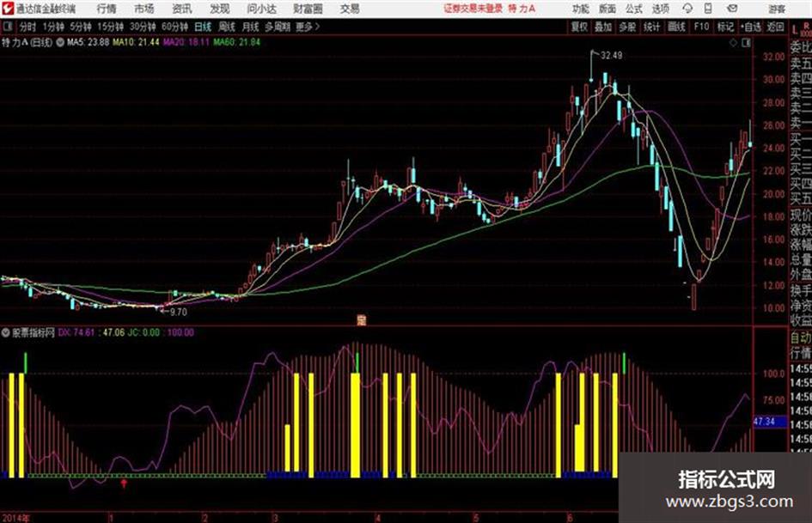Click the DX: 74.61 indicator value
Viewport: 812px width, 523px height.
tap(76, 332)
